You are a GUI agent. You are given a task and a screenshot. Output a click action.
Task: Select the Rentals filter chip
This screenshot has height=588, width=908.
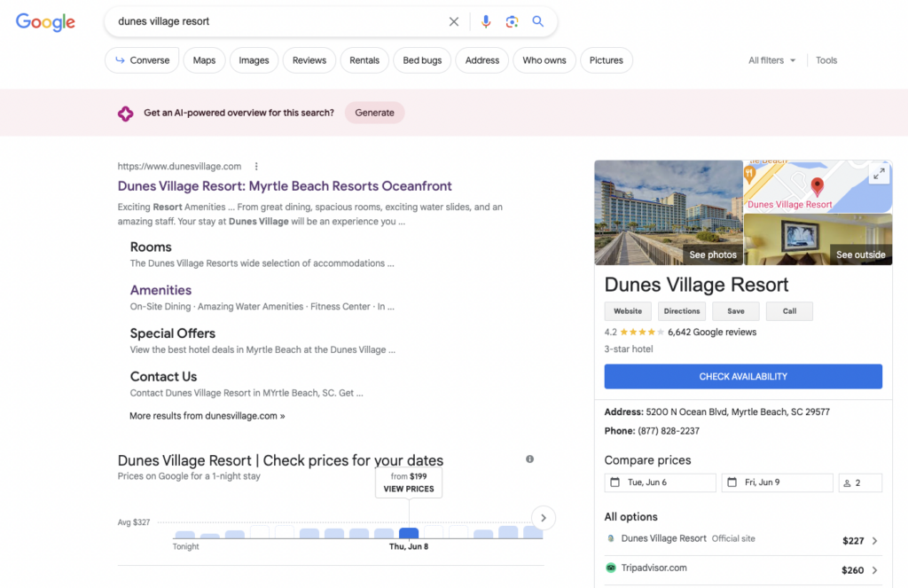[x=364, y=60]
